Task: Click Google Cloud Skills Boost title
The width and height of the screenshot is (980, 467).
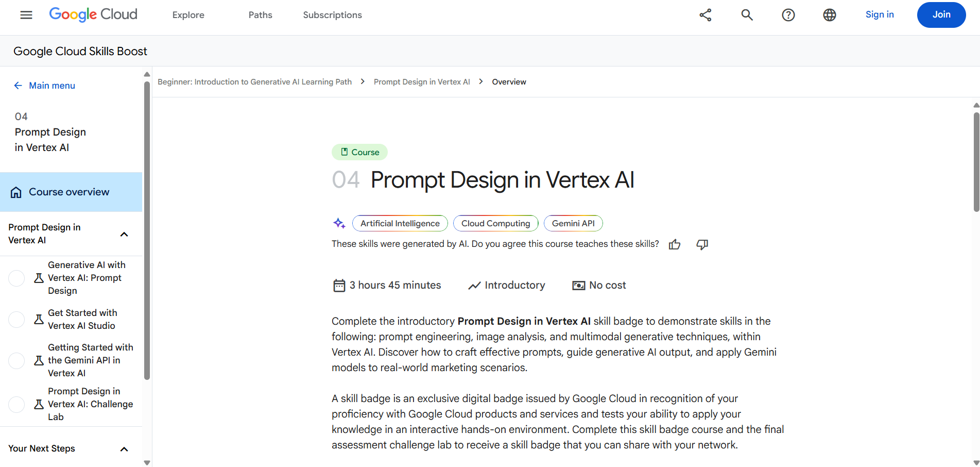Action: 80,51
